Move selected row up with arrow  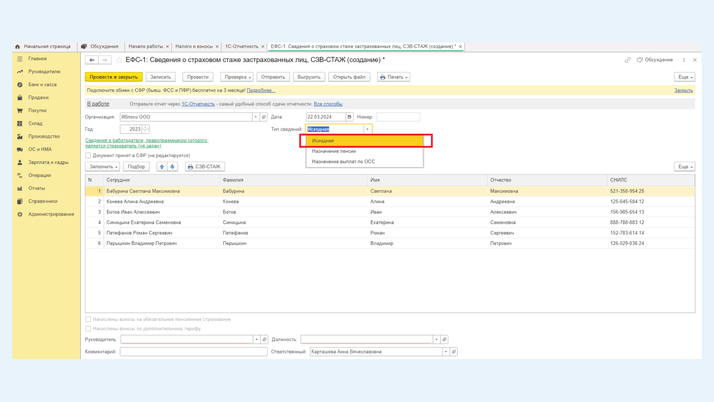pyautogui.click(x=162, y=167)
